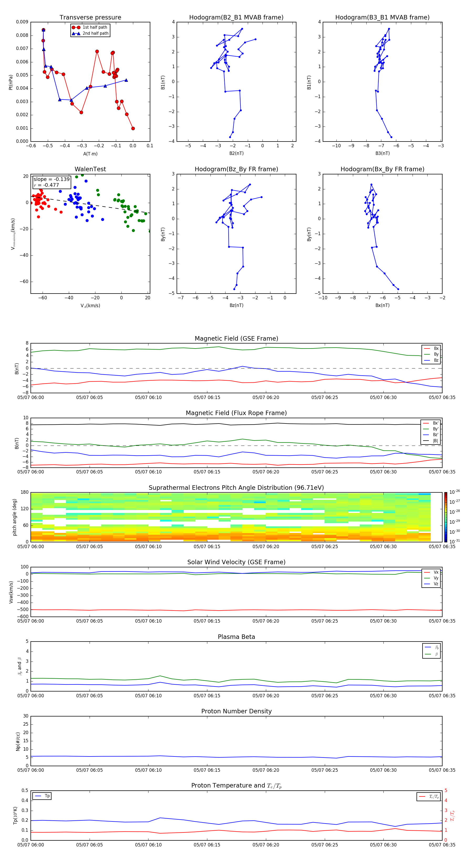Click the 10^-26 colorbar label
The image size is (473, 868).
[x=455, y=492]
